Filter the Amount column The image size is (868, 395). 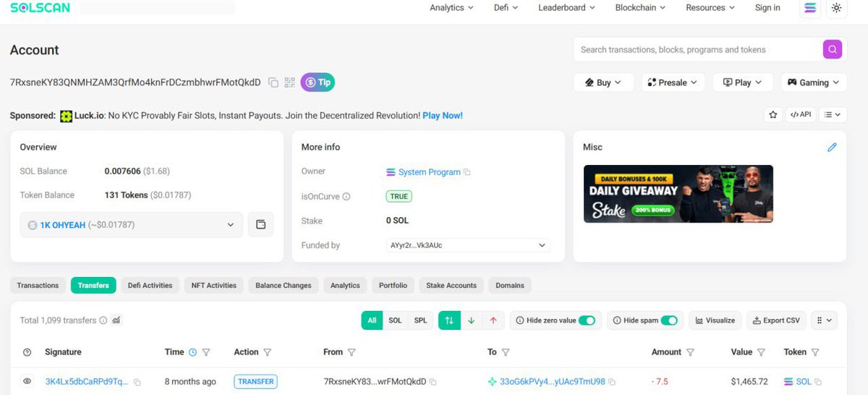pos(690,352)
